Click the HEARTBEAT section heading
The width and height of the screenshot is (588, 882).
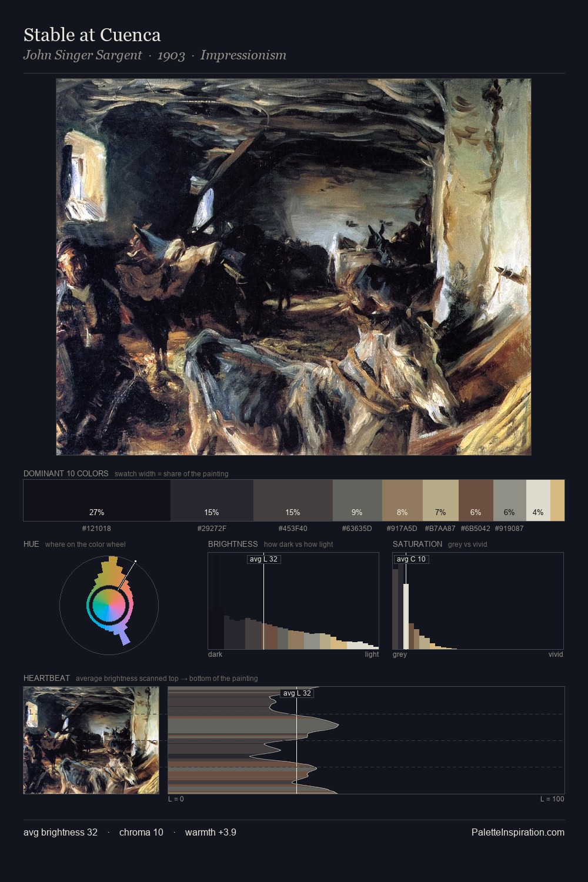(46, 678)
